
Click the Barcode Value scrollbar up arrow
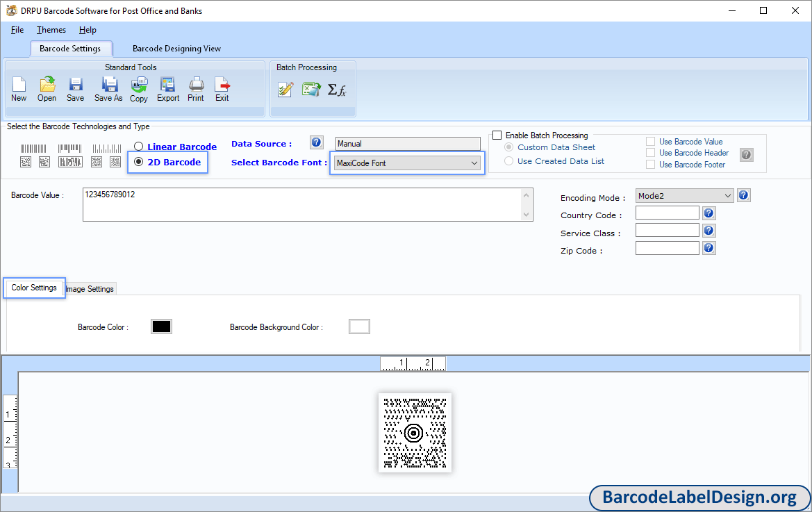pyautogui.click(x=526, y=195)
